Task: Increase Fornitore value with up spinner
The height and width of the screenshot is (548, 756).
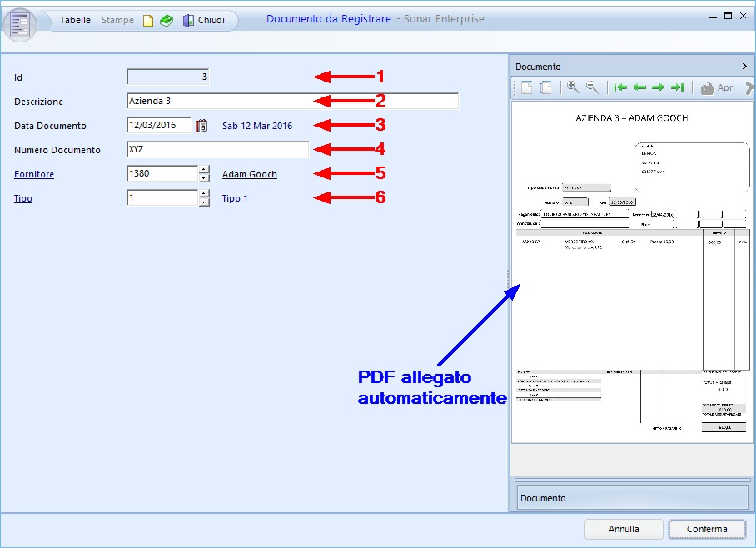Action: pyautogui.click(x=203, y=170)
